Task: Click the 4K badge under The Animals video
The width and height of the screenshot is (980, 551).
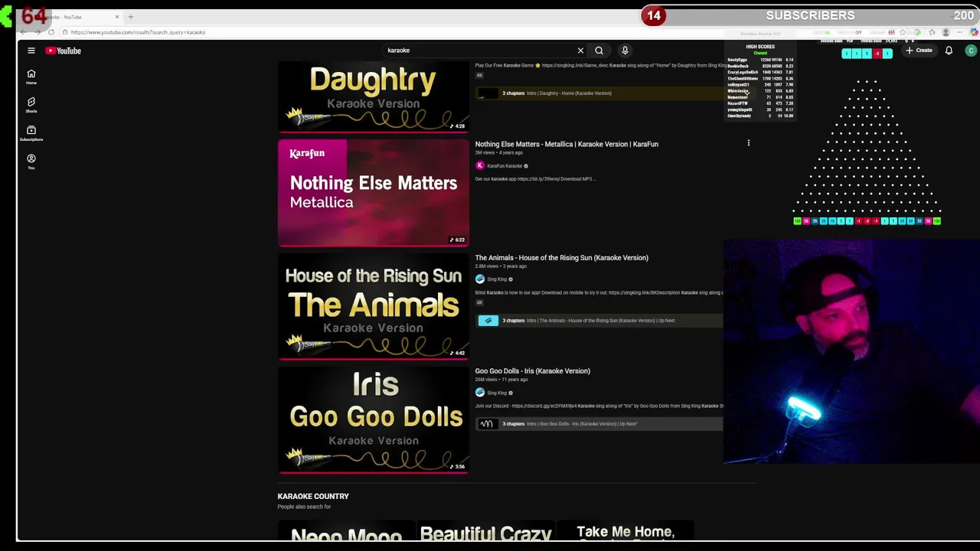Action: 479,302
